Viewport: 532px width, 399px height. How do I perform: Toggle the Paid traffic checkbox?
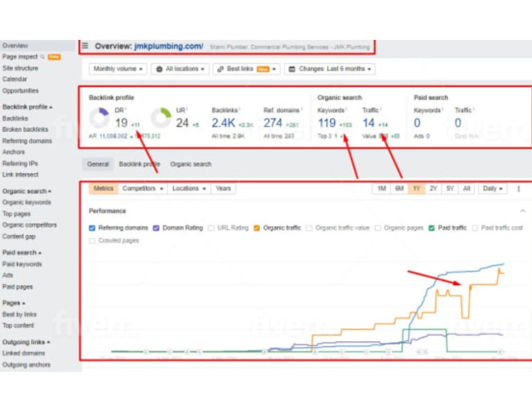[431, 228]
